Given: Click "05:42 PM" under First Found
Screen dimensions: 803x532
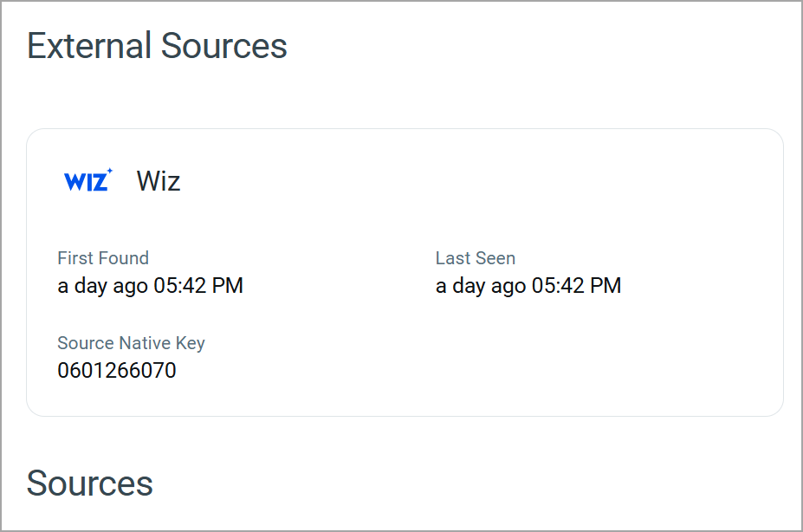Looking at the screenshot, I should (x=198, y=286).
